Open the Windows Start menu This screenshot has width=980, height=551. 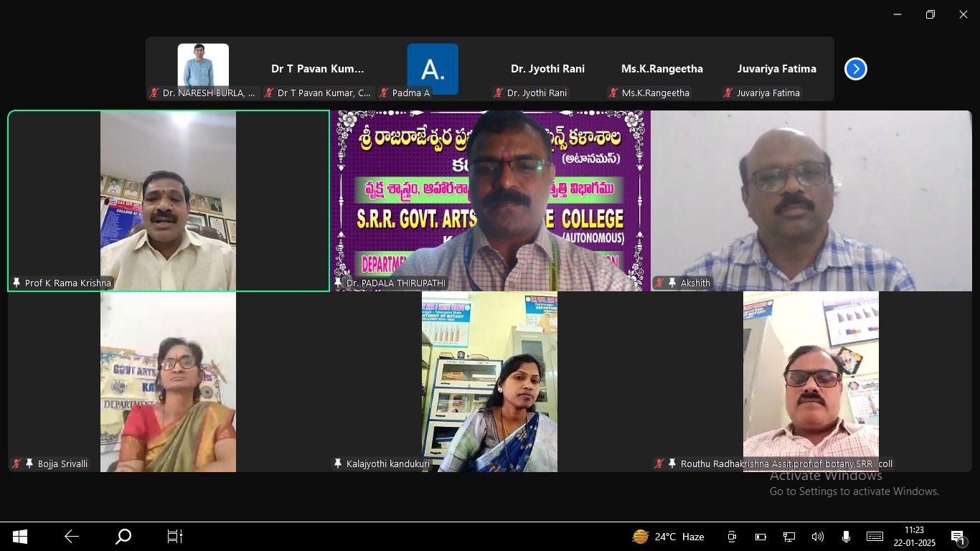click(x=20, y=537)
